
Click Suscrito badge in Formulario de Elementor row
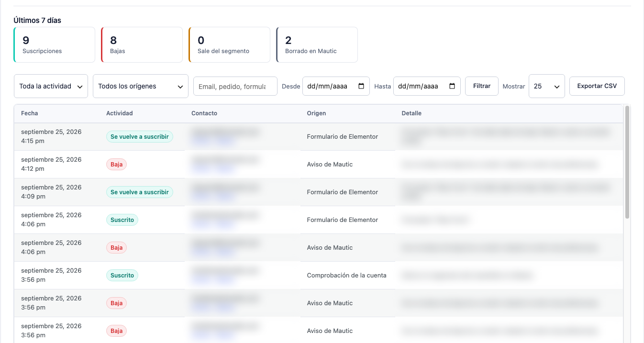(x=122, y=220)
